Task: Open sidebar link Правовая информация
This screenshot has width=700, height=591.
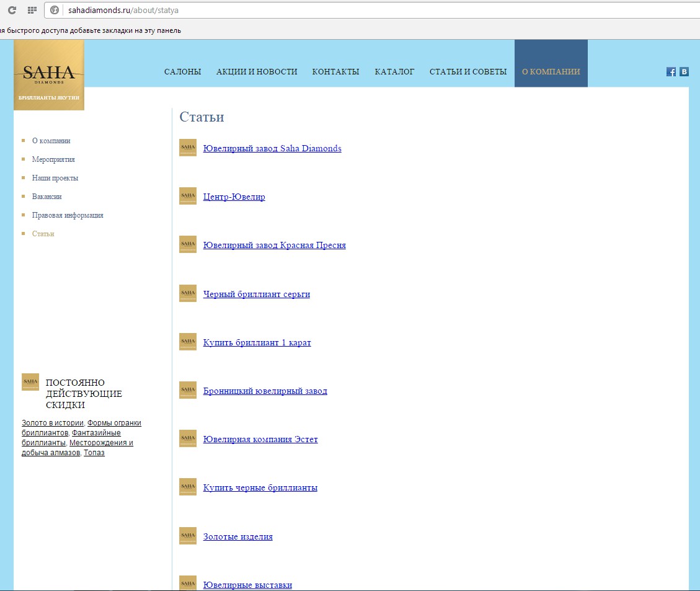Action: coord(68,215)
